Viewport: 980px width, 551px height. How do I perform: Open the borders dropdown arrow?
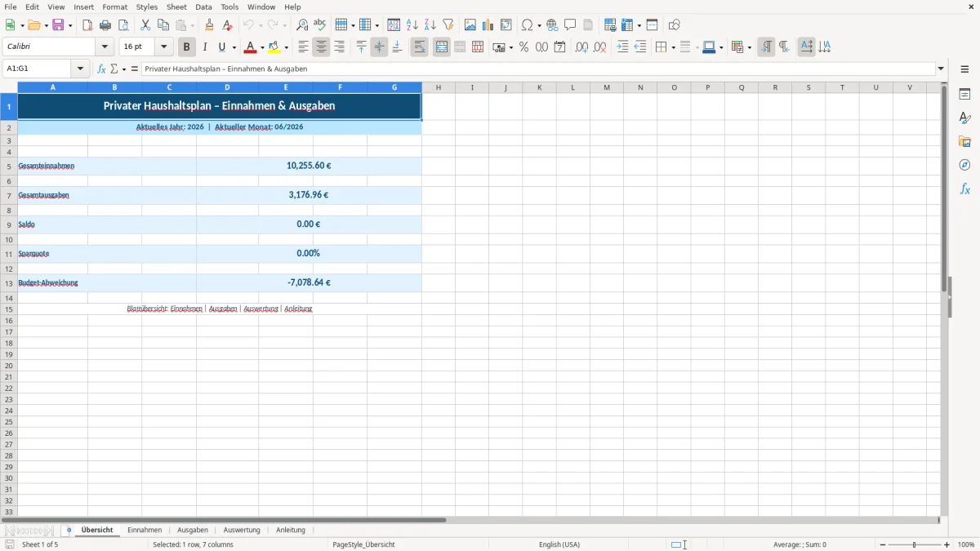pyautogui.click(x=672, y=47)
